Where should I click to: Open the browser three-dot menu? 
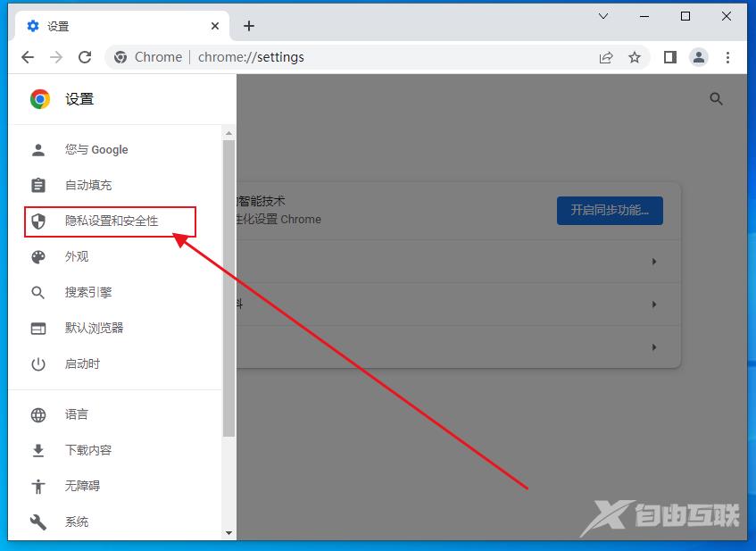728,56
